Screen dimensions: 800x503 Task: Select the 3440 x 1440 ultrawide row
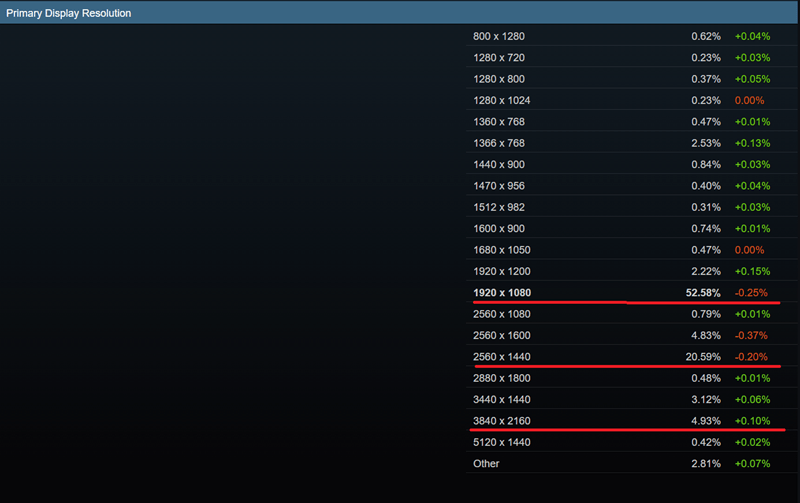tap(501, 400)
